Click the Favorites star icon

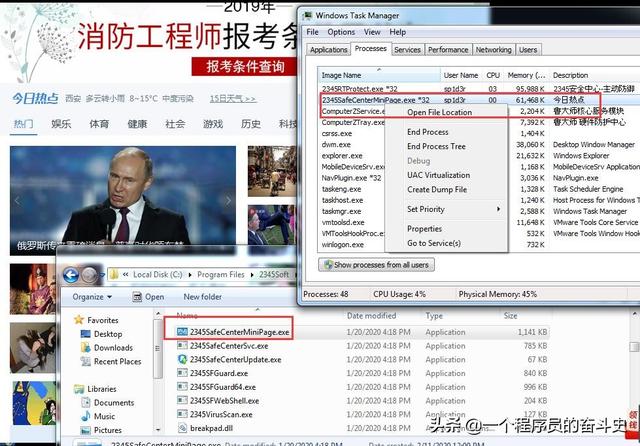79,320
